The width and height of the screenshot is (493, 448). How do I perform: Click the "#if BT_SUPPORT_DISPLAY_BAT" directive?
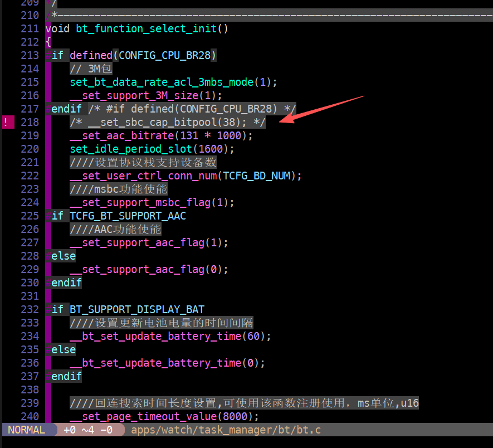pyautogui.click(x=125, y=309)
